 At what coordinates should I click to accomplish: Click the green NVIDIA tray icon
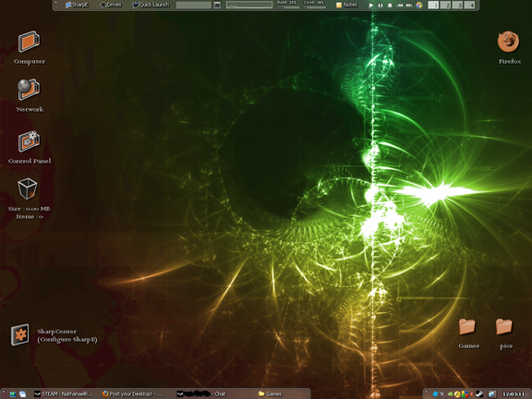pyautogui.click(x=450, y=393)
